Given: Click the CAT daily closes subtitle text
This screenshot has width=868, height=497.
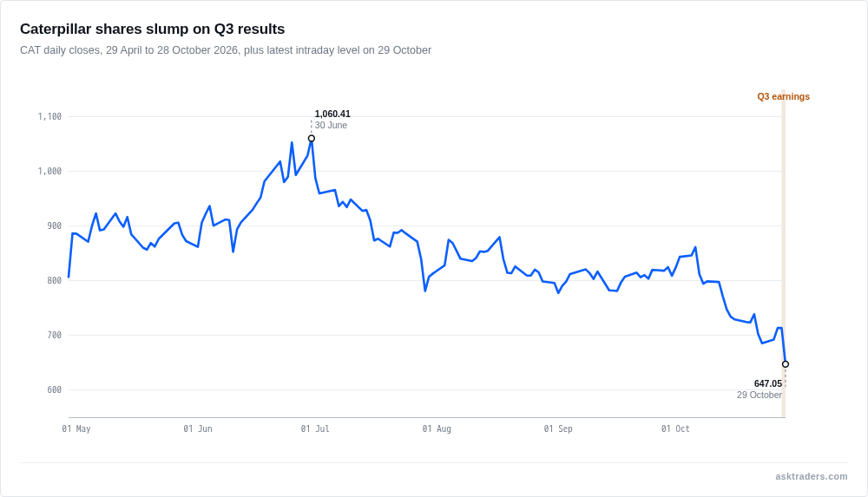Looking at the screenshot, I should tap(226, 50).
